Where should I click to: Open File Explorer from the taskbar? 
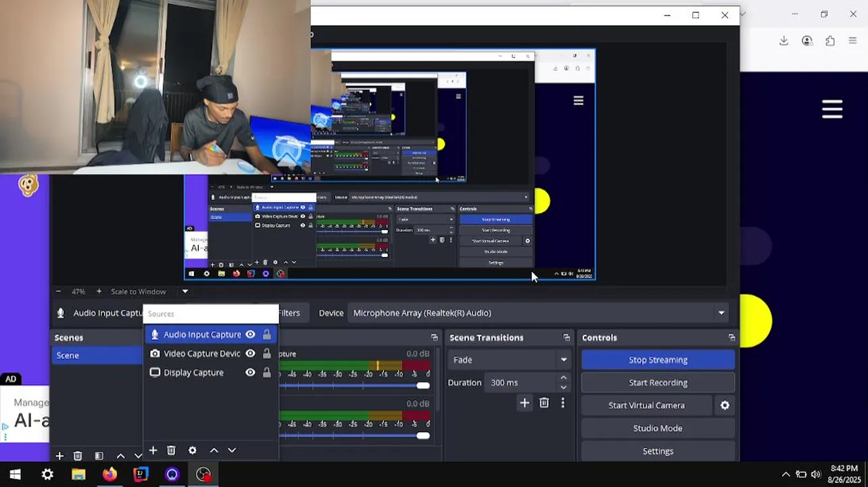(78, 475)
